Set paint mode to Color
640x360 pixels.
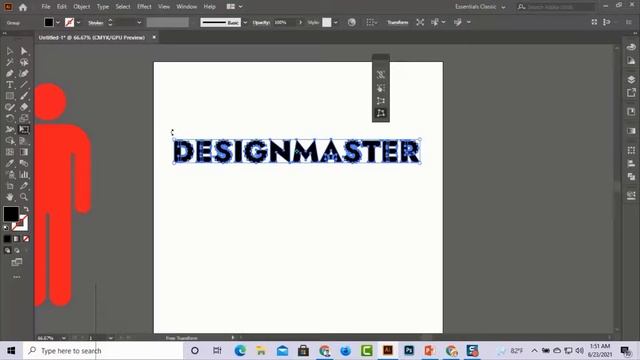[7, 239]
